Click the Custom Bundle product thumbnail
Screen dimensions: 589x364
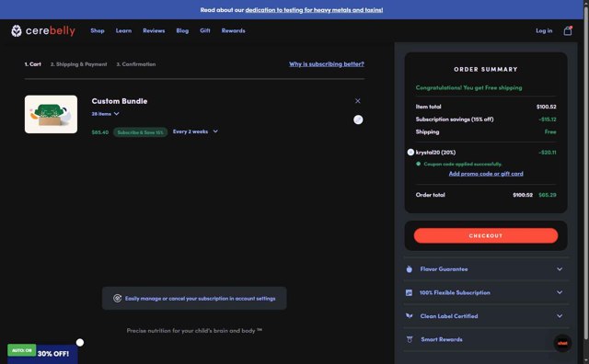pos(52,114)
